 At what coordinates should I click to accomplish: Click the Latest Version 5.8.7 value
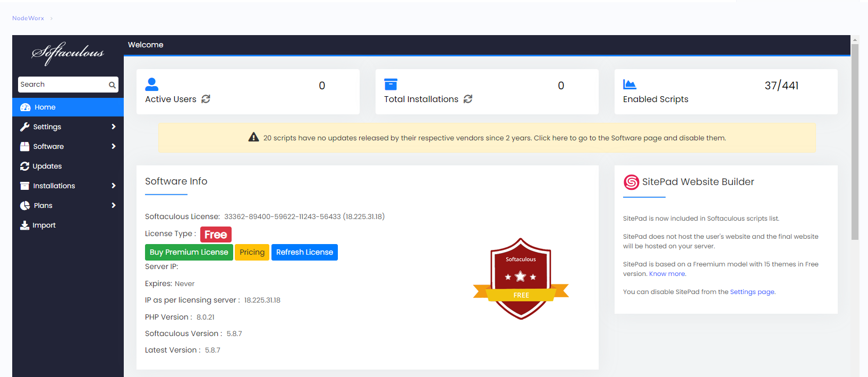[212, 350]
